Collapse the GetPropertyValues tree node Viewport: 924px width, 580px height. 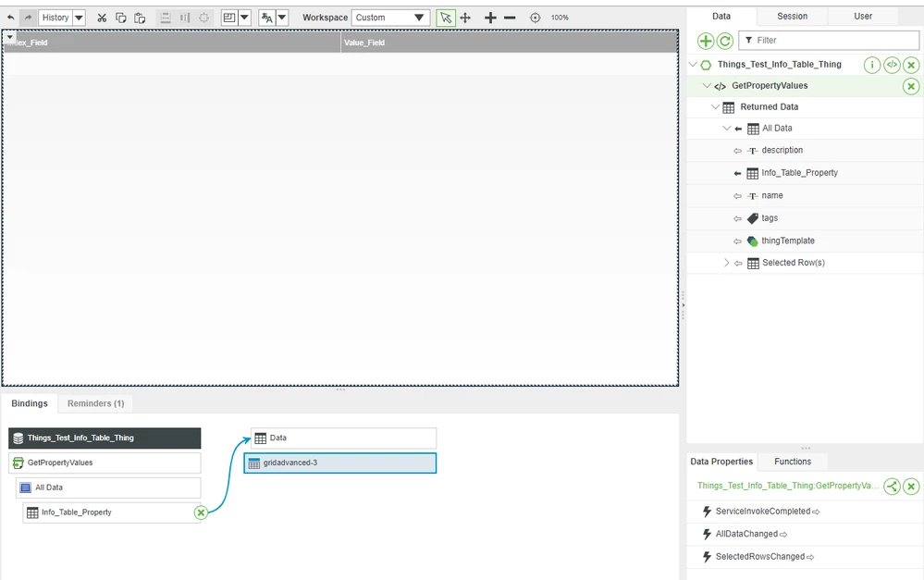point(707,85)
